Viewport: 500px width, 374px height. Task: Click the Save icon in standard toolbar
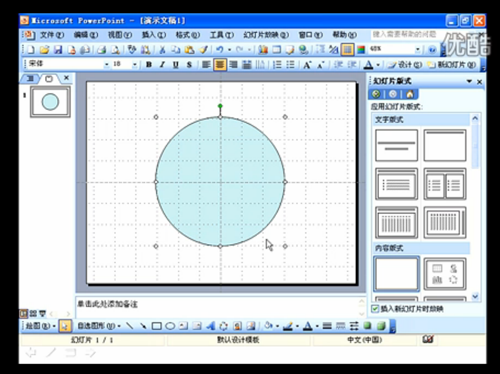pos(58,50)
